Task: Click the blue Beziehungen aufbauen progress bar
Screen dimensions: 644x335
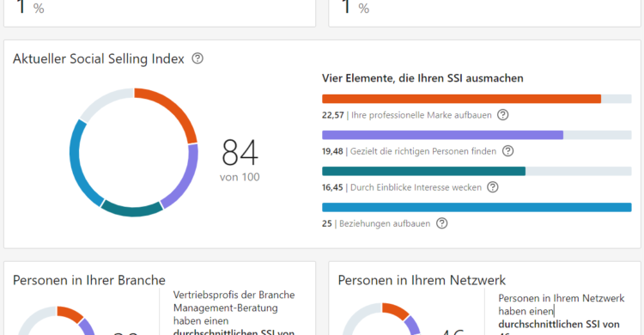Action: coord(477,207)
